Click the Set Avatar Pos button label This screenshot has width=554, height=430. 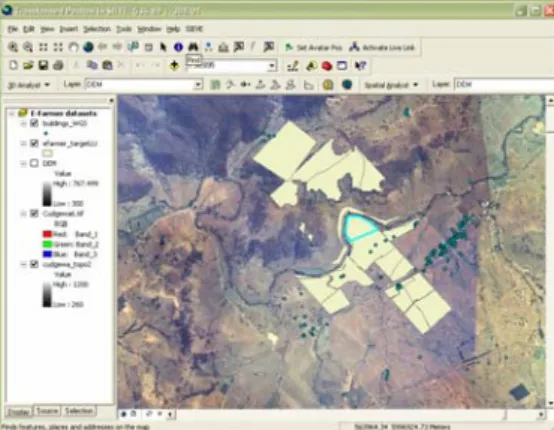[319, 48]
